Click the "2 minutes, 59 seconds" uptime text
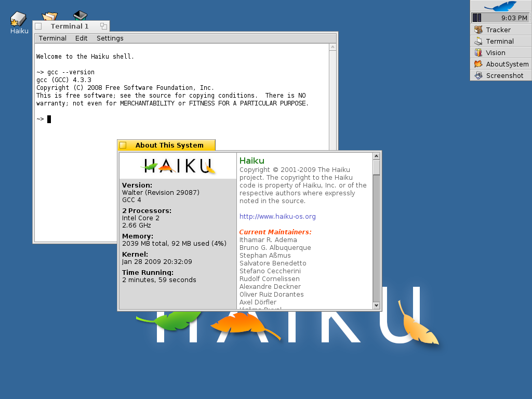Viewport: 532px width, 399px height. tap(159, 280)
